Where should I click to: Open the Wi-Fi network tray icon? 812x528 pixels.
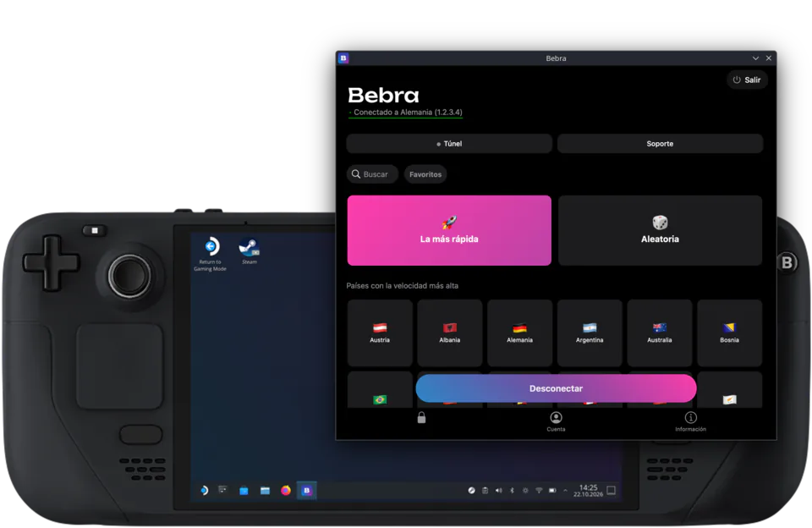(x=539, y=490)
